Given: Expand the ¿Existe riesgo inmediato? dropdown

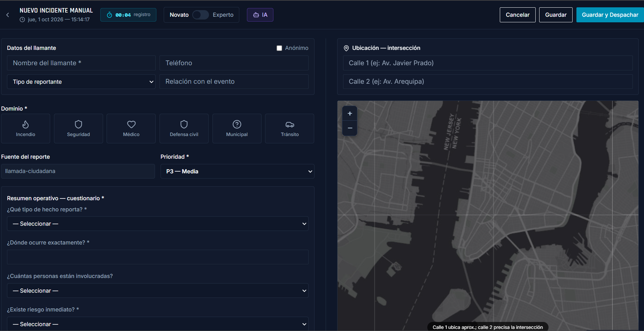Looking at the screenshot, I should 158,324.
